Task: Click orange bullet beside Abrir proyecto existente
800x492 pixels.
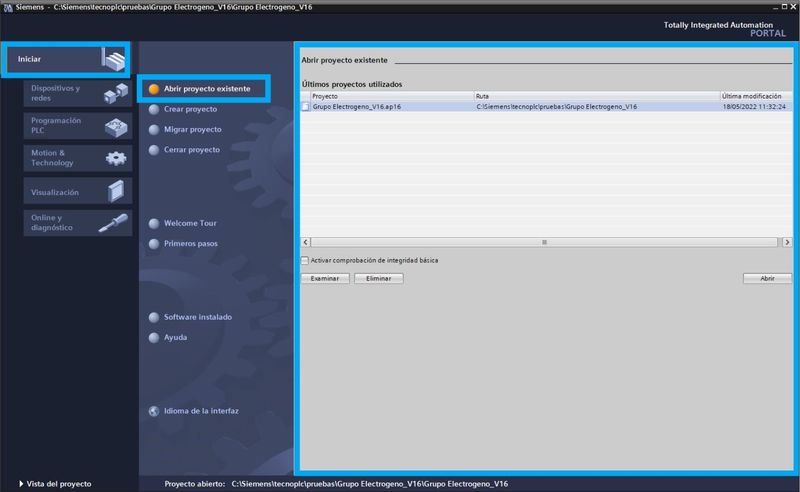Action: (x=154, y=89)
